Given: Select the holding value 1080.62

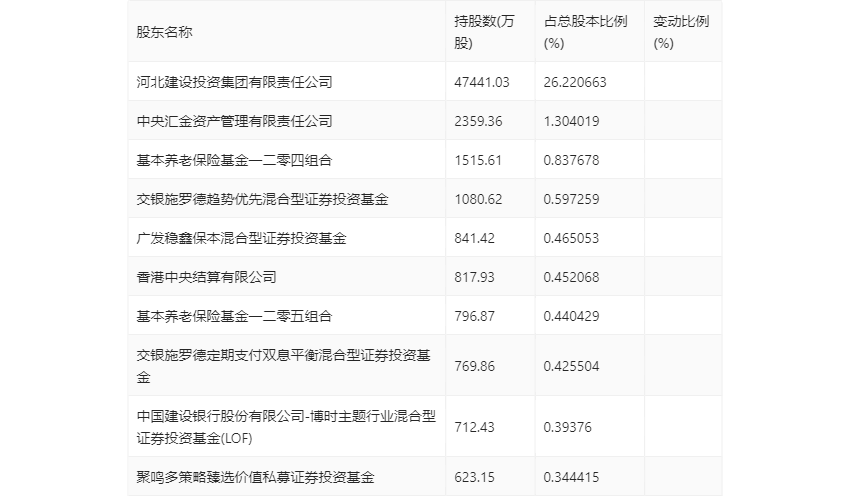Looking at the screenshot, I should coord(478,199).
